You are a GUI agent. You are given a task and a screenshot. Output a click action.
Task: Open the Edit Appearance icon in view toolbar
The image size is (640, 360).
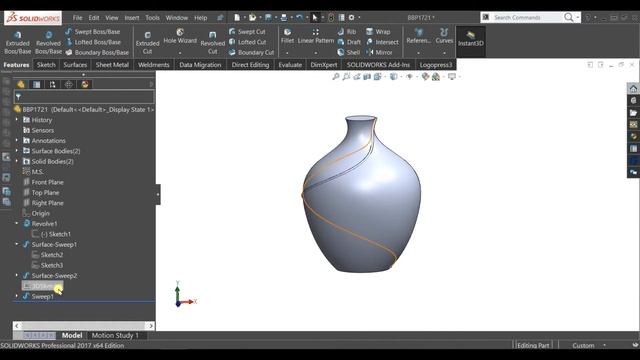click(425, 76)
